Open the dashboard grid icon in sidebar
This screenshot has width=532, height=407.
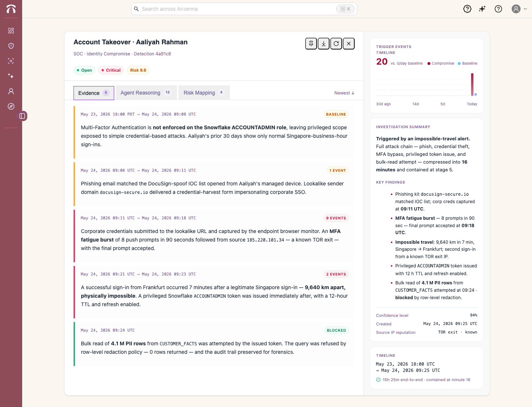11,31
